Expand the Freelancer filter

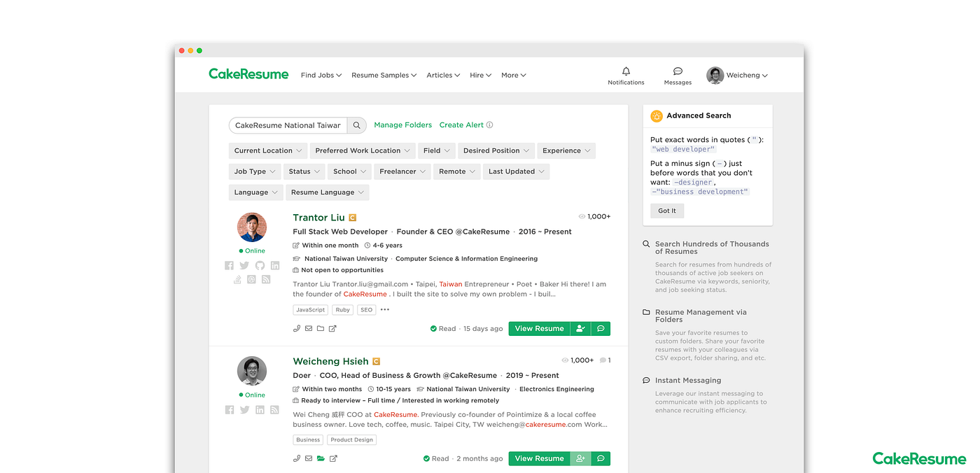[402, 171]
